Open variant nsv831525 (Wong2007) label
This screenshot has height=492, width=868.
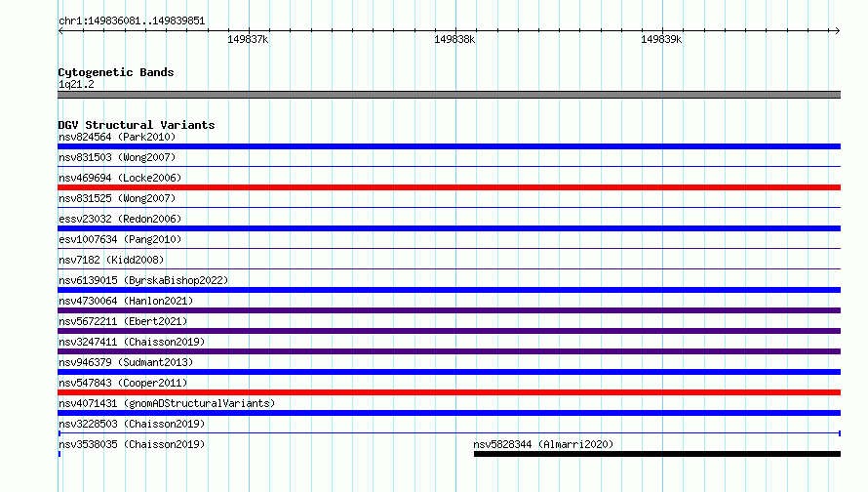(x=117, y=198)
